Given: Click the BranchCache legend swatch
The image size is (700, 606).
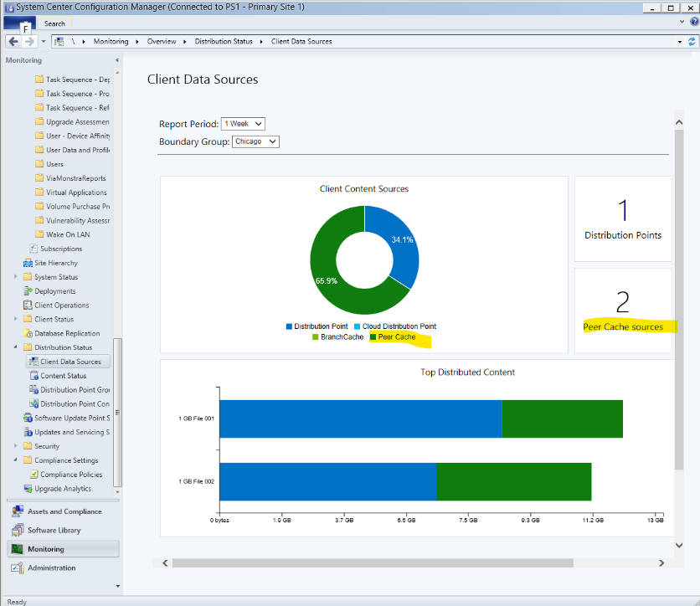Looking at the screenshot, I should click(316, 337).
